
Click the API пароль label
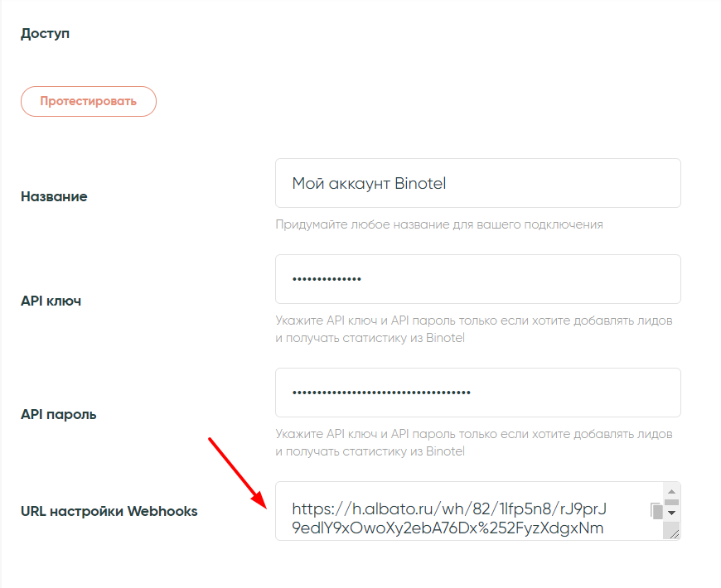point(58,414)
